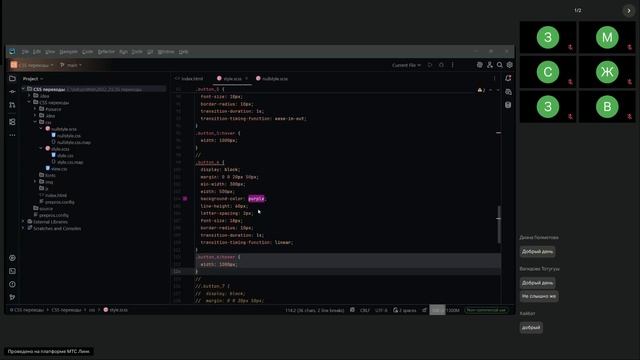
Task: Click the UTF-8 encoding
Action: (381, 310)
